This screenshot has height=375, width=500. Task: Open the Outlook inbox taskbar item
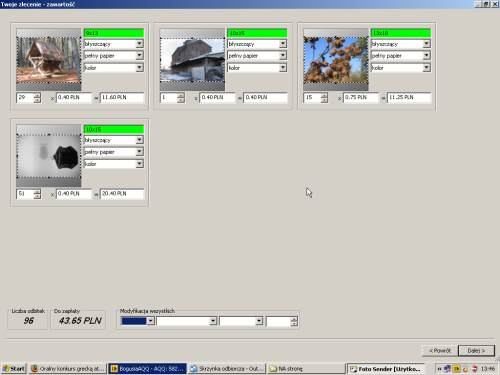226,369
